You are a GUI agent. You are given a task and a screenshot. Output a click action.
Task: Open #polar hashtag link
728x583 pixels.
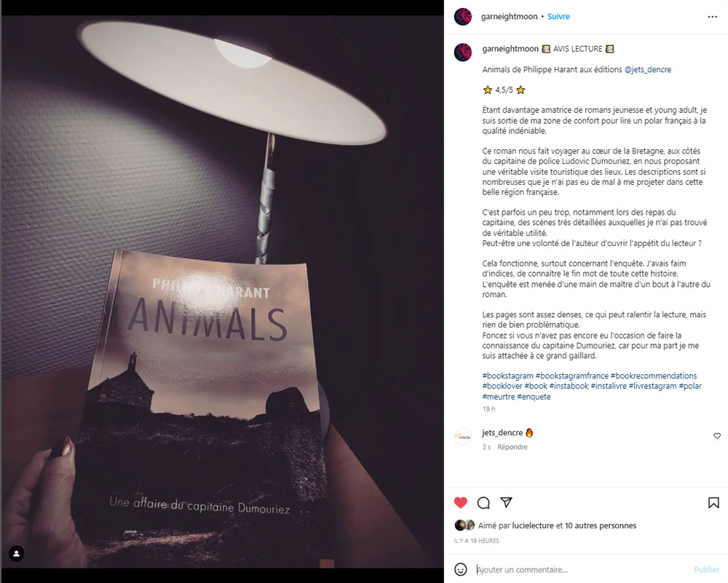pos(690,386)
